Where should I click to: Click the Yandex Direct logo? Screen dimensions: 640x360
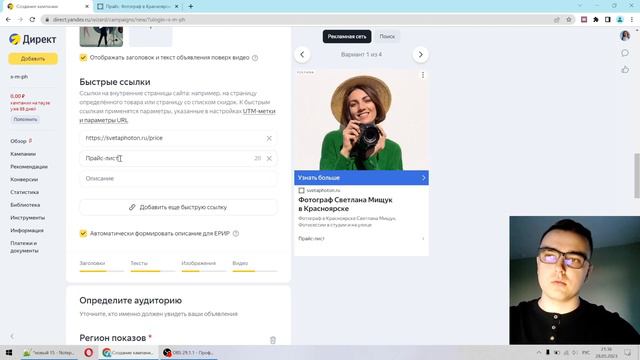coord(33,39)
